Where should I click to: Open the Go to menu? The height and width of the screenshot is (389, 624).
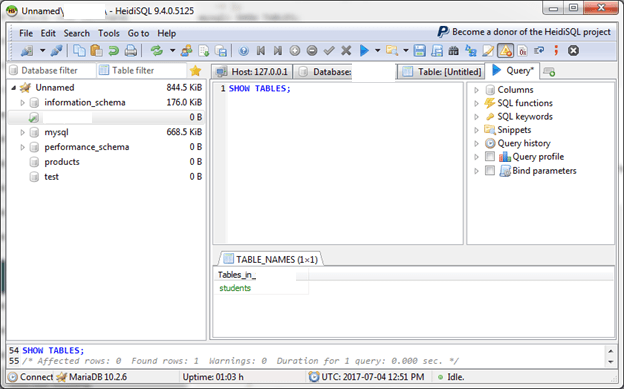coord(138,33)
